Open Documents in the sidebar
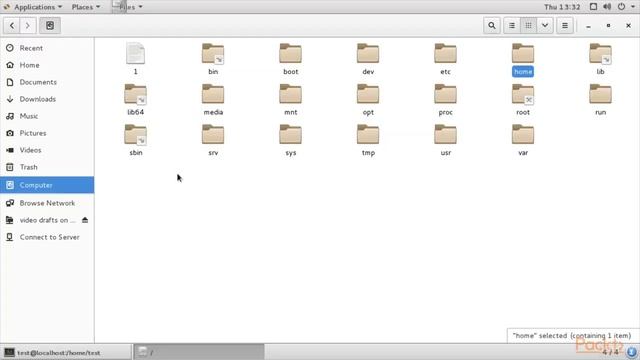Viewport: 640px width, 360px height. tap(47, 82)
